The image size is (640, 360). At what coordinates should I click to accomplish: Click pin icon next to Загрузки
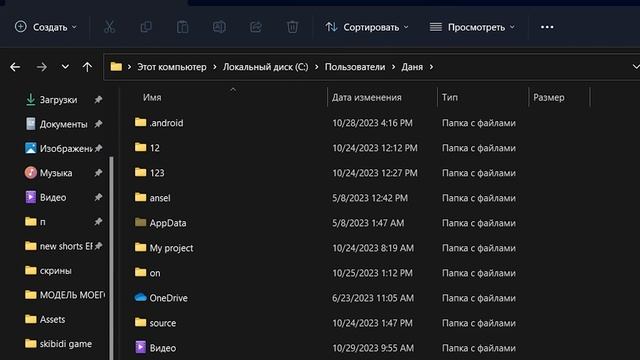tap(98, 100)
